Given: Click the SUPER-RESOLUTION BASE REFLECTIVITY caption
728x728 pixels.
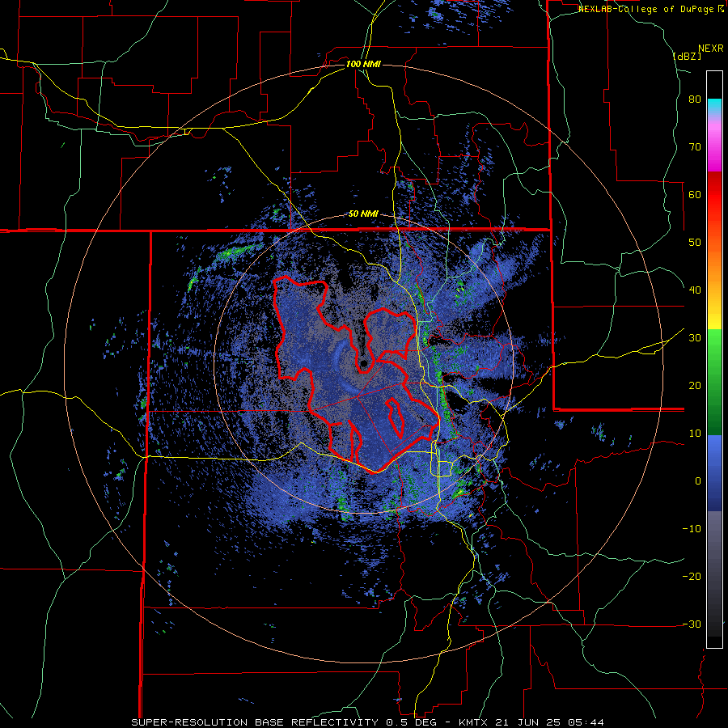Looking at the screenshot, I should [255, 722].
